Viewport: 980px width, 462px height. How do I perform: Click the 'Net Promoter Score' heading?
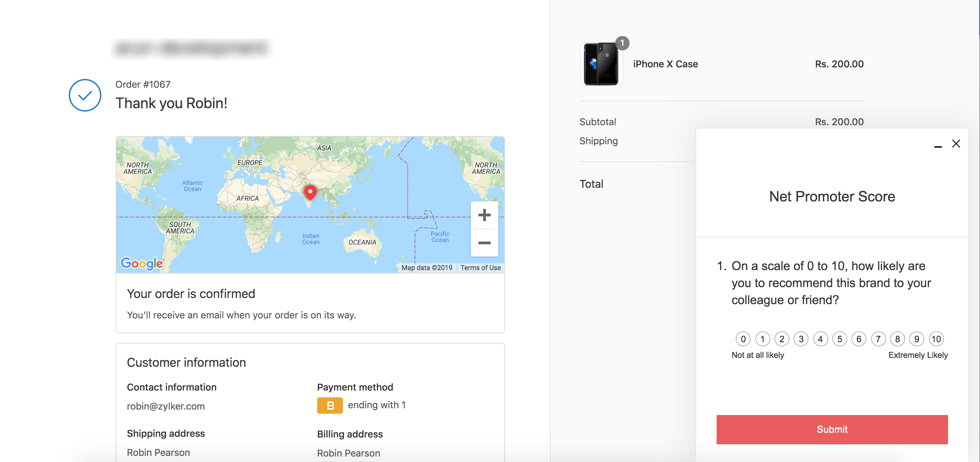tap(832, 197)
